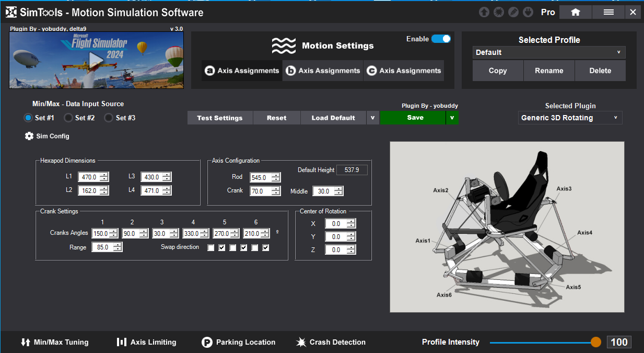This screenshot has height=353, width=644.
Task: Click the starburst status icon in title bar
Action: (x=499, y=12)
